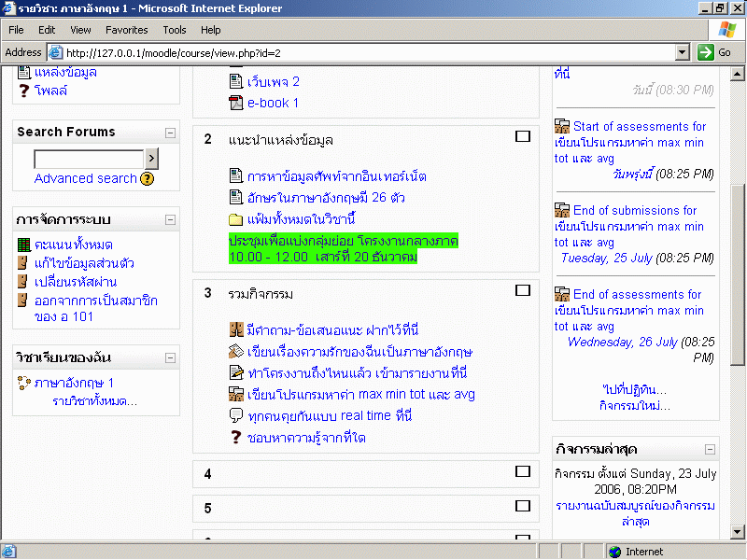The width and height of the screenshot is (747, 560).
Task: Toggle the section 4 show-only box
Action: [x=523, y=471]
